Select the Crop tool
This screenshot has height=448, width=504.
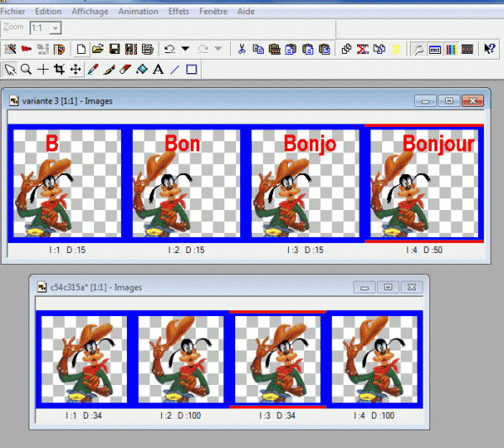click(x=59, y=70)
